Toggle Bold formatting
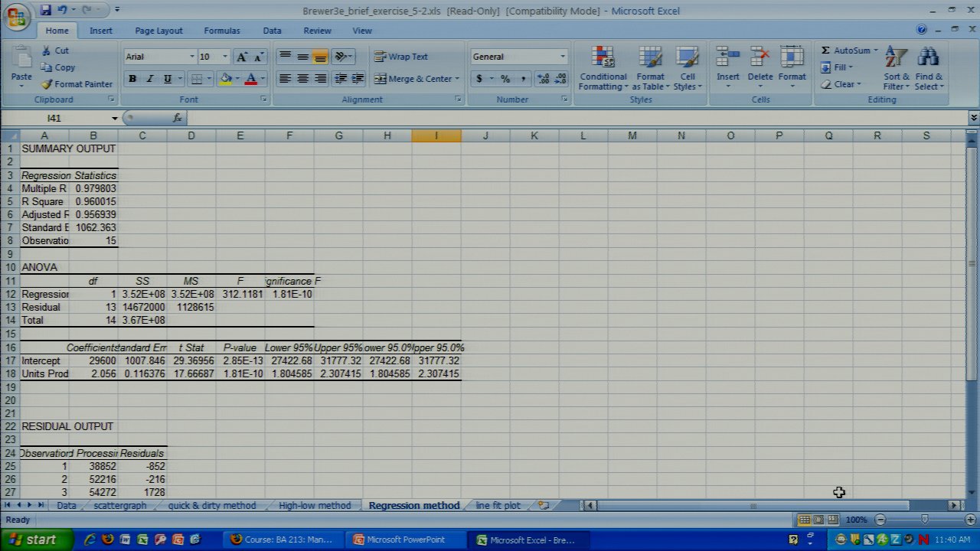 point(132,79)
